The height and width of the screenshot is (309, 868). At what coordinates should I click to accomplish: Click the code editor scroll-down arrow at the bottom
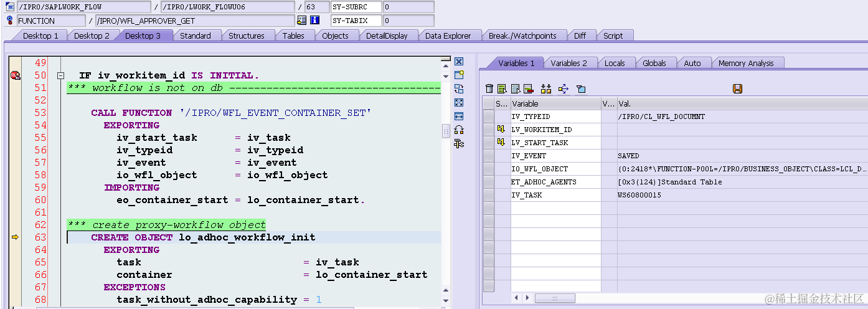tap(446, 302)
